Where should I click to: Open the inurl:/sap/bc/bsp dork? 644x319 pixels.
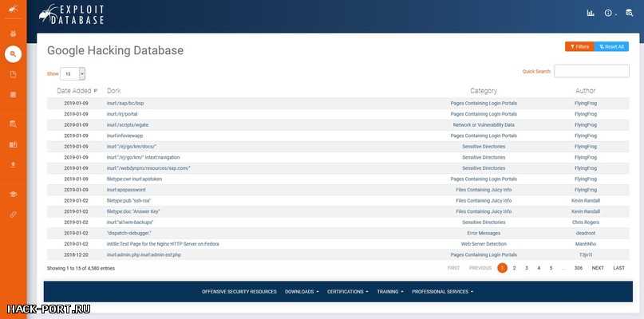[x=124, y=103]
